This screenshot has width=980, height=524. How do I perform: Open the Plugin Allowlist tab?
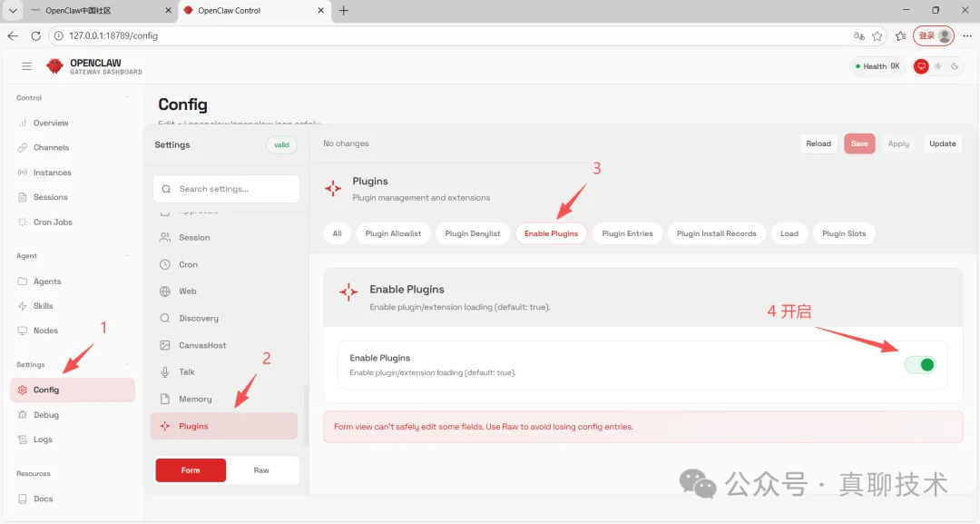coord(393,233)
